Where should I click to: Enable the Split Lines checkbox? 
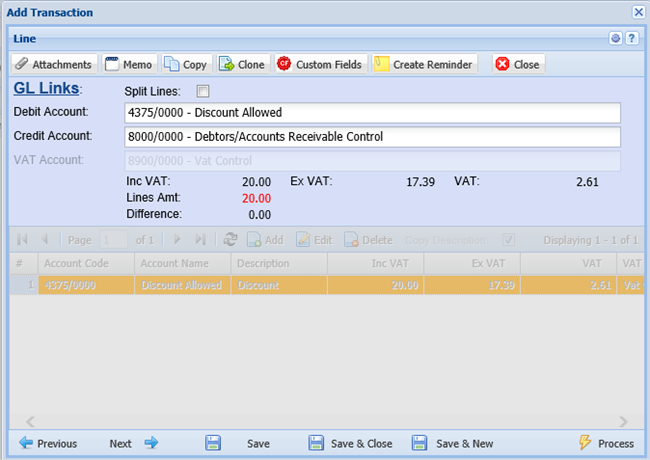(x=203, y=92)
